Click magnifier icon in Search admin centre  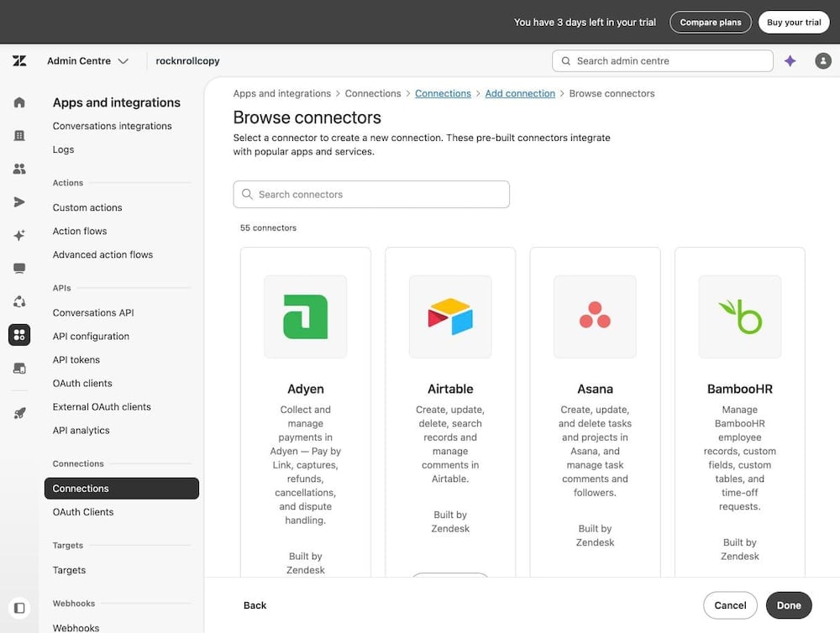point(565,61)
